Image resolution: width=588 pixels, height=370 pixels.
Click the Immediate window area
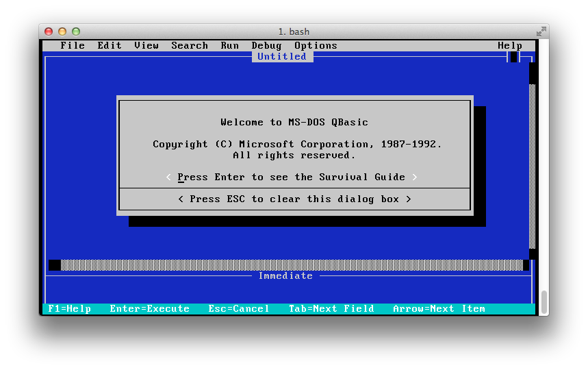pyautogui.click(x=288, y=292)
